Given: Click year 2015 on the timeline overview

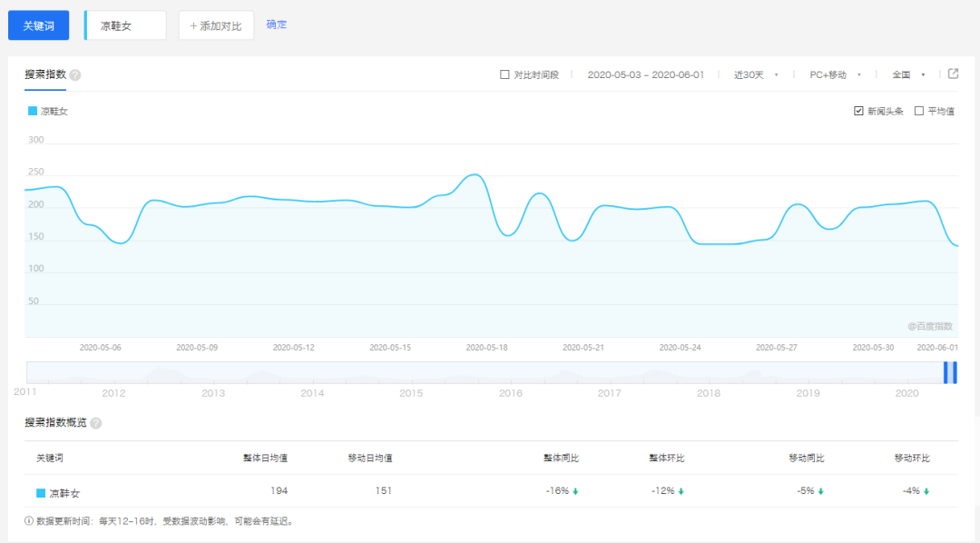Looking at the screenshot, I should pyautogui.click(x=411, y=393).
